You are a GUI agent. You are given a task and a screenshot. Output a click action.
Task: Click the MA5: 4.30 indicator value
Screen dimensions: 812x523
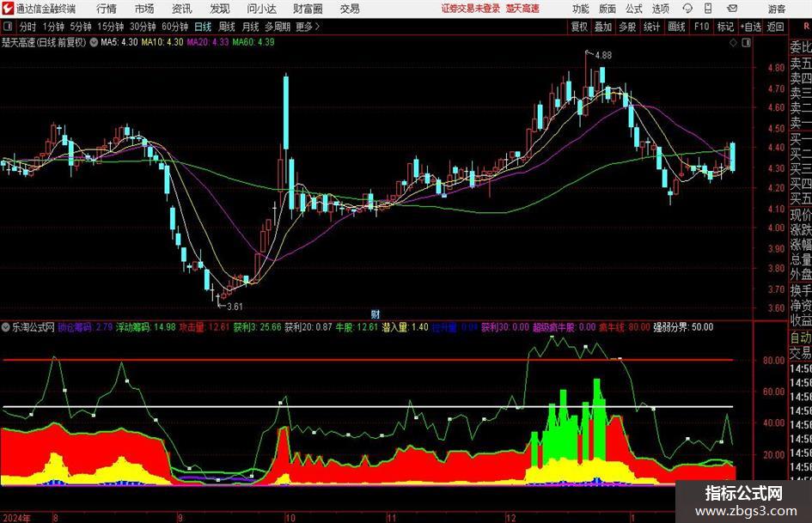tap(119, 42)
